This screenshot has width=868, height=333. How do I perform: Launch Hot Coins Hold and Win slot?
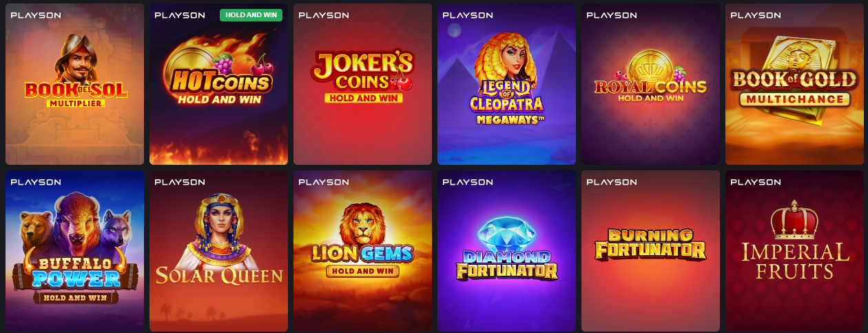coord(218,84)
